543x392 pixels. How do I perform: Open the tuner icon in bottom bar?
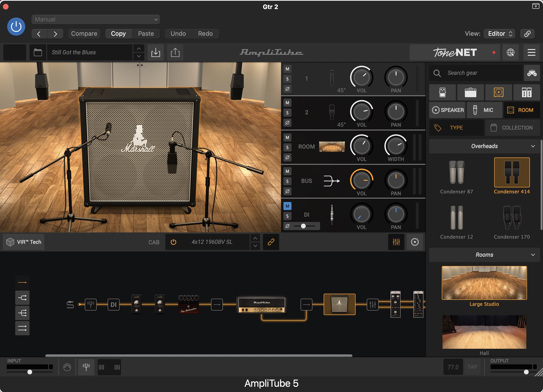coord(86,367)
